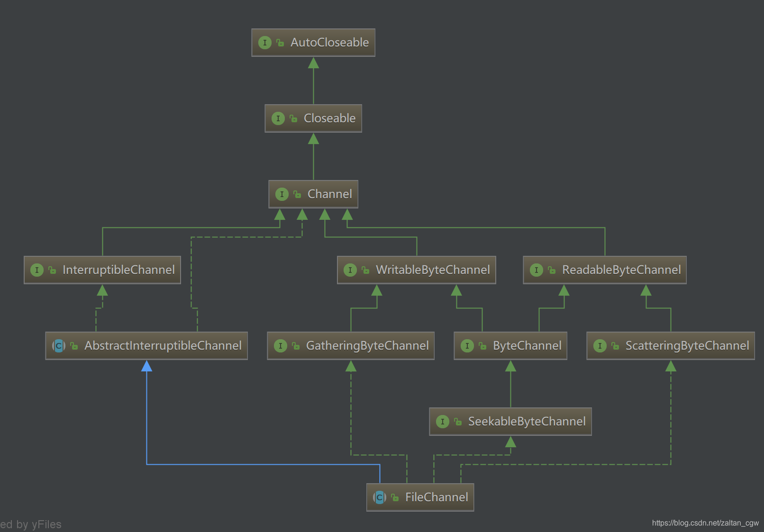Click the interface icon on SeekableByteChannel node
The image size is (764, 532).
pyautogui.click(x=443, y=422)
